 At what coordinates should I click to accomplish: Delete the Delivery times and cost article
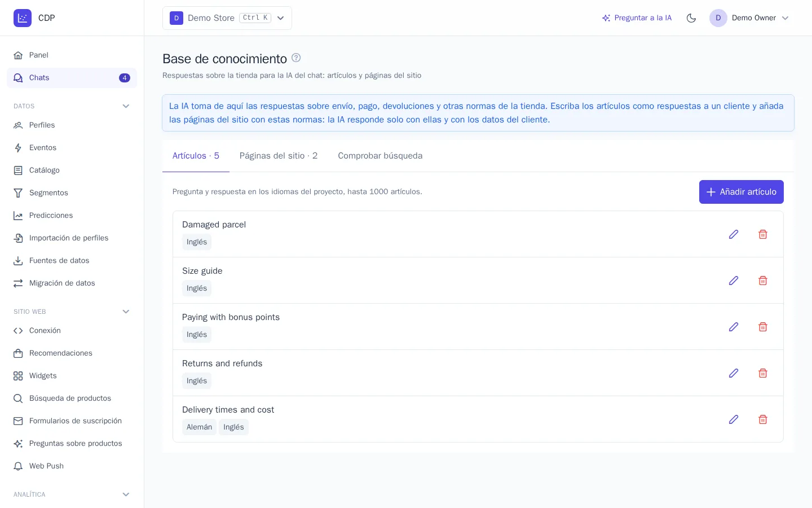pyautogui.click(x=763, y=419)
